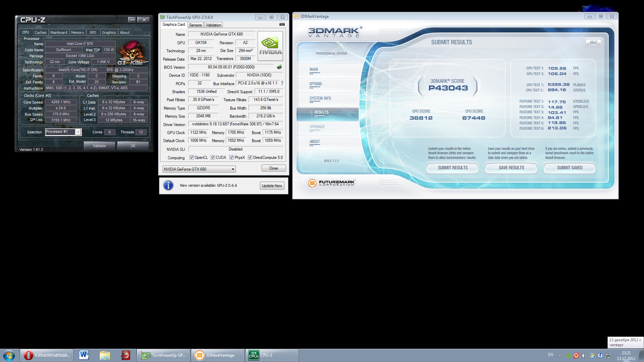Switch to the About tab in CPU-Z
The height and width of the screenshot is (362, 644).
tap(125, 33)
